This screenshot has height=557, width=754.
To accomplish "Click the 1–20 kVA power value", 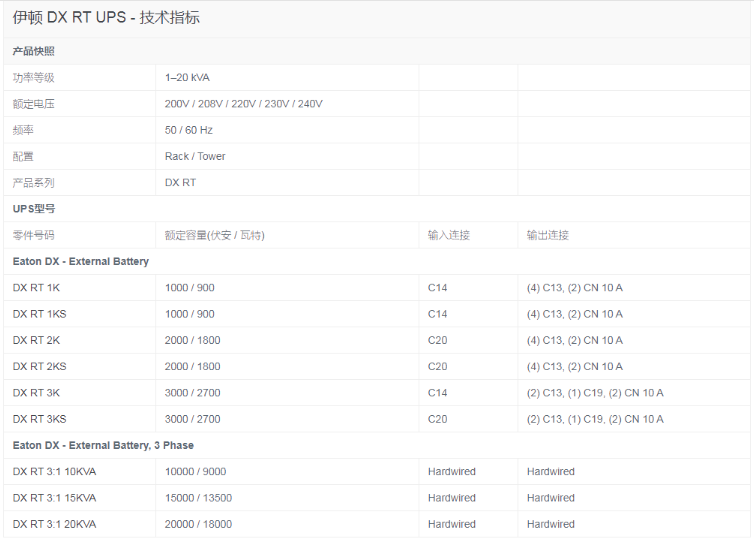I will coord(187,77).
